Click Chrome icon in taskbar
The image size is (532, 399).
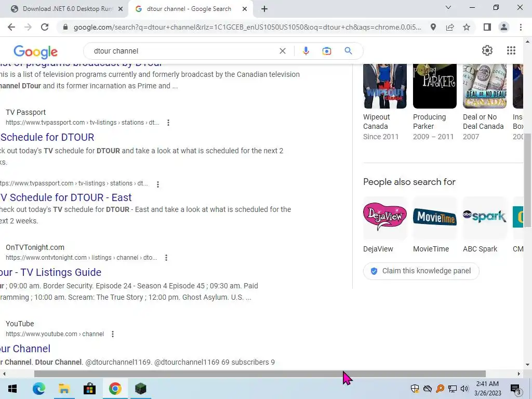tap(115, 389)
